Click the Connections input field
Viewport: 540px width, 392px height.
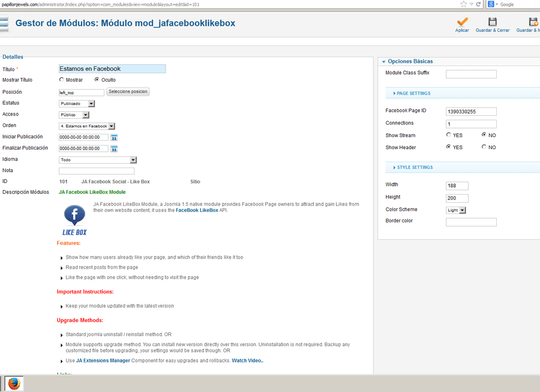click(x=471, y=124)
